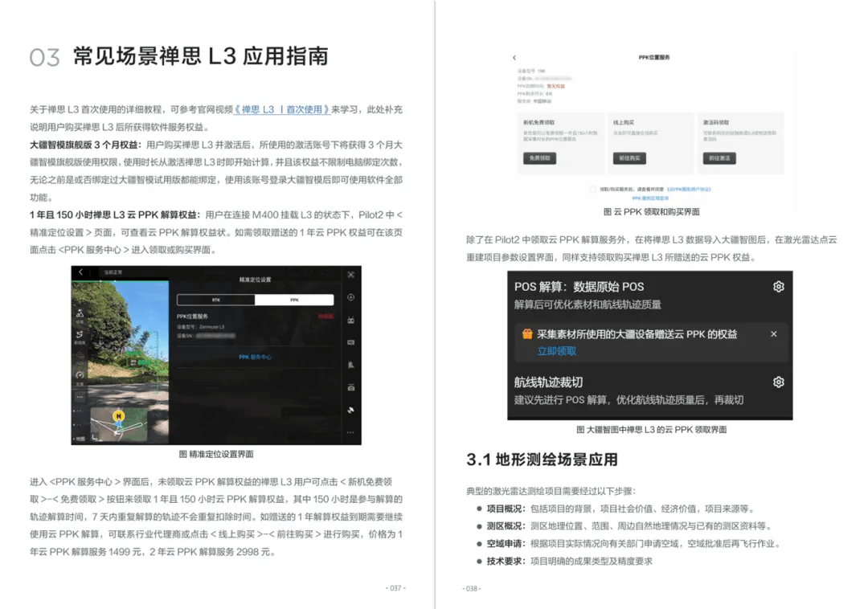Click the 03 chapter number
868x609 pixels.
44,58
